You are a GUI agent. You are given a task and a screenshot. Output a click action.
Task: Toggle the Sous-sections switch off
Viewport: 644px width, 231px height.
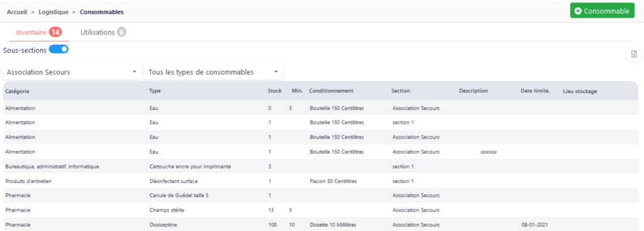[58, 50]
